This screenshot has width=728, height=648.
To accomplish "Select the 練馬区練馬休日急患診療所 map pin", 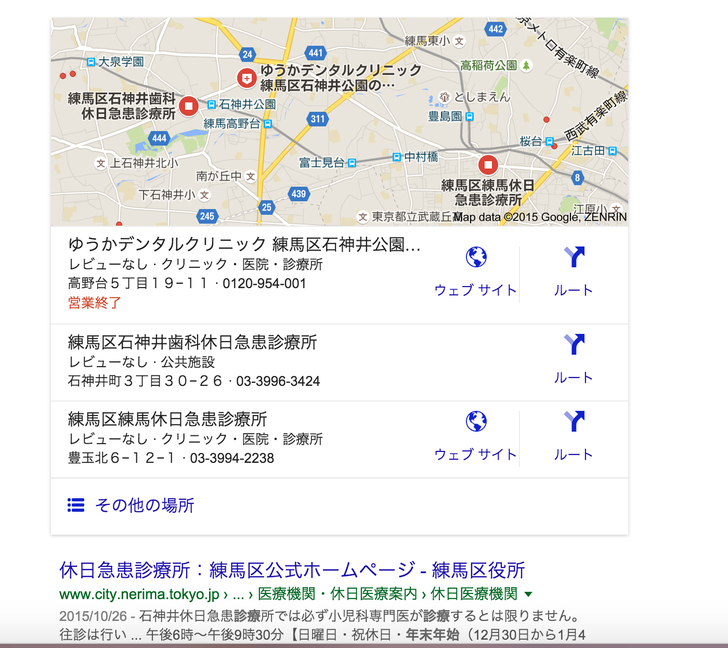I will 488,164.
